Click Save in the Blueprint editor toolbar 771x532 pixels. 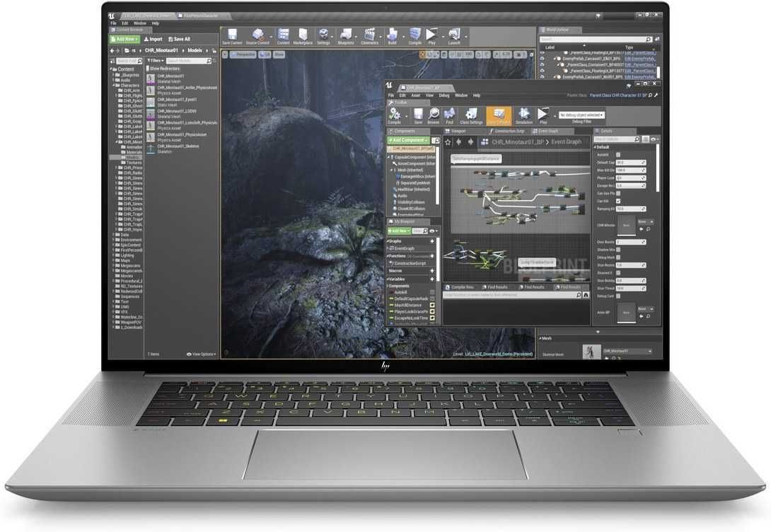[x=418, y=116]
